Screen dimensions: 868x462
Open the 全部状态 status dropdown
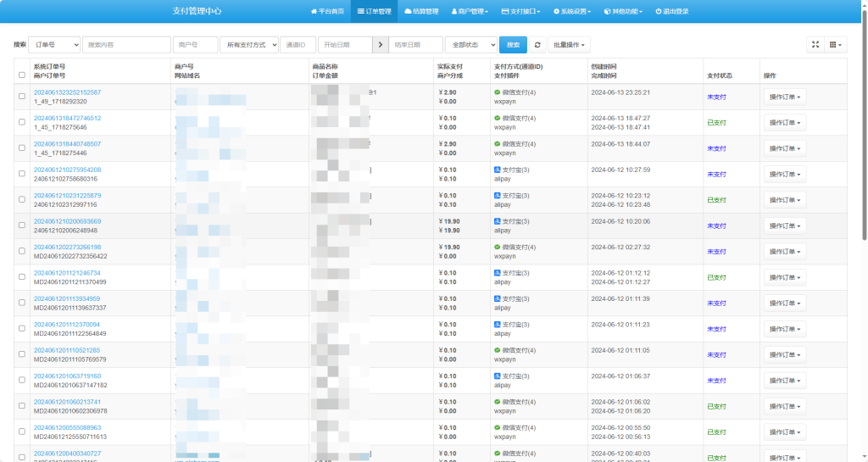[470, 45]
